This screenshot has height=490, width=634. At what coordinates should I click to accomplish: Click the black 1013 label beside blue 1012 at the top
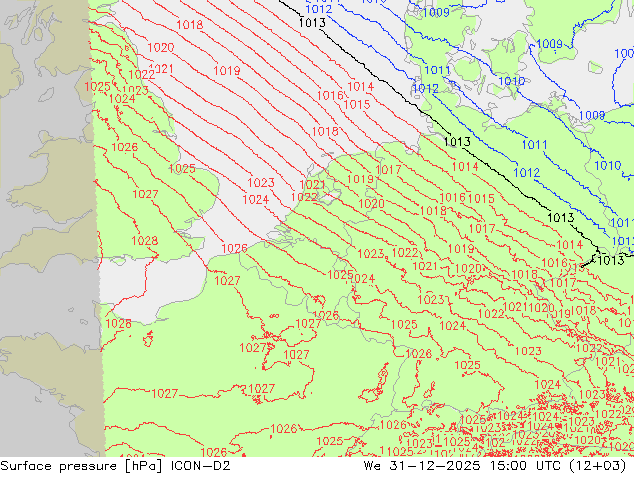pyautogui.click(x=312, y=23)
